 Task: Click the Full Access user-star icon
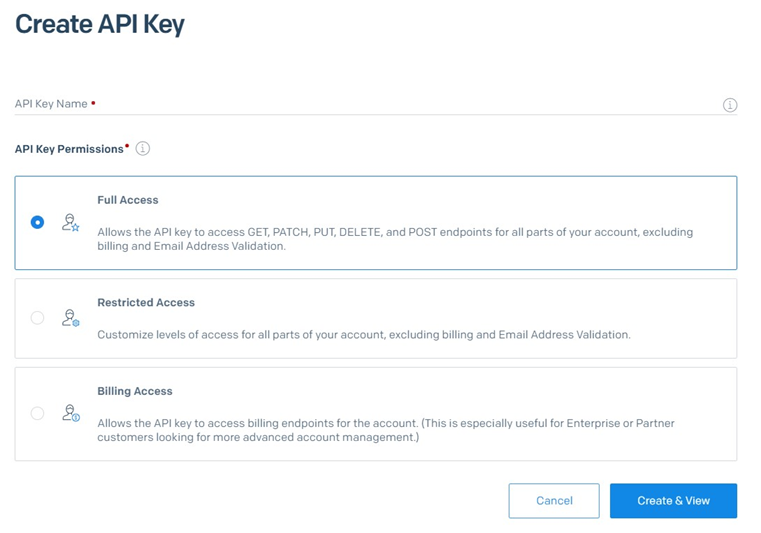(x=70, y=223)
